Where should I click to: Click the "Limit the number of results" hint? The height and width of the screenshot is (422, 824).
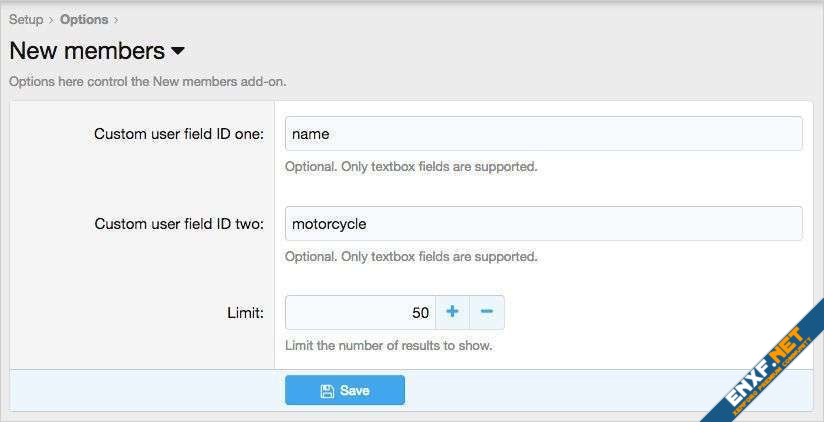point(389,347)
